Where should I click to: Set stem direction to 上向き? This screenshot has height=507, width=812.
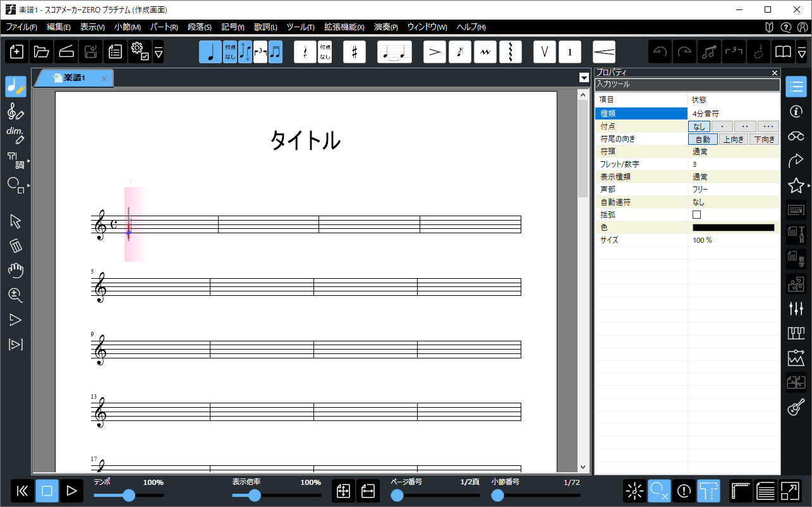click(734, 139)
